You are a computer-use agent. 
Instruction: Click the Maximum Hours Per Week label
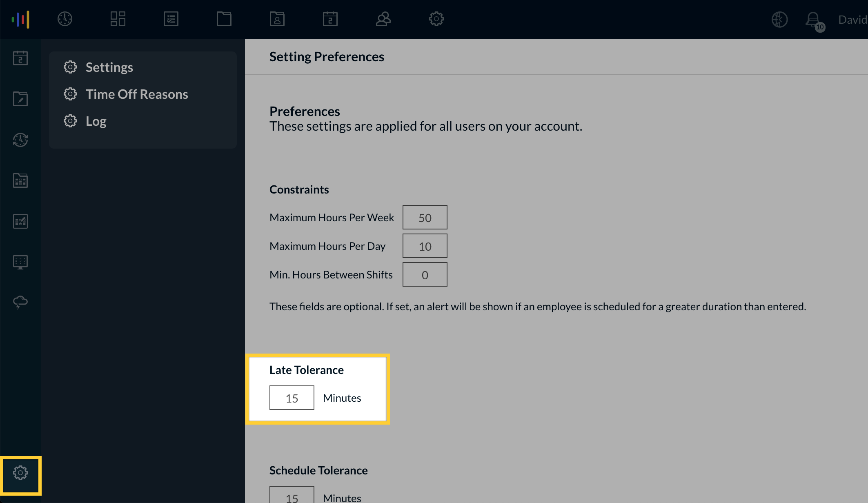pyautogui.click(x=332, y=217)
